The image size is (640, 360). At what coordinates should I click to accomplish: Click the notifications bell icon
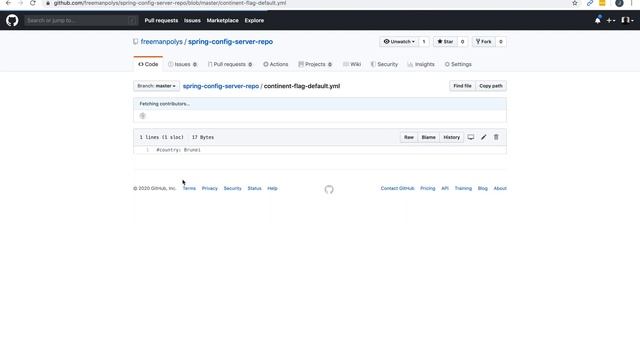click(x=598, y=20)
